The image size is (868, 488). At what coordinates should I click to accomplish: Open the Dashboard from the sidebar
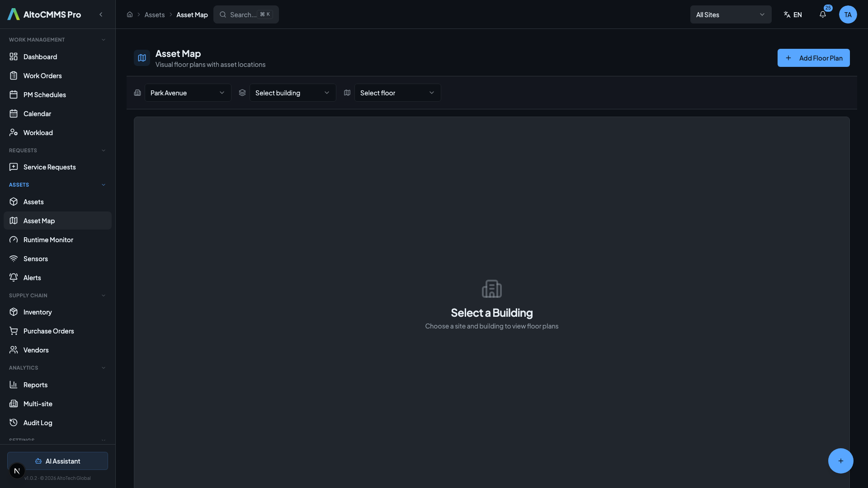[40, 56]
